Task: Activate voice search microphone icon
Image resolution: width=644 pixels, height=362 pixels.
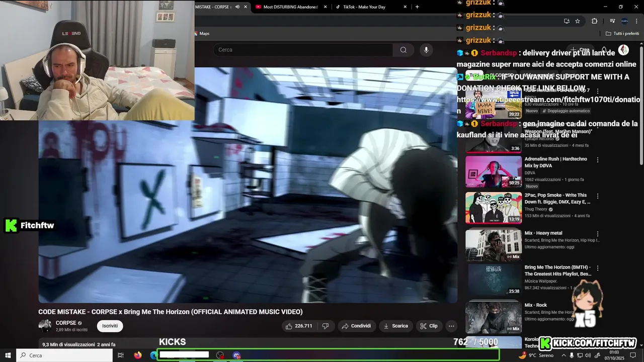Action: point(426,50)
